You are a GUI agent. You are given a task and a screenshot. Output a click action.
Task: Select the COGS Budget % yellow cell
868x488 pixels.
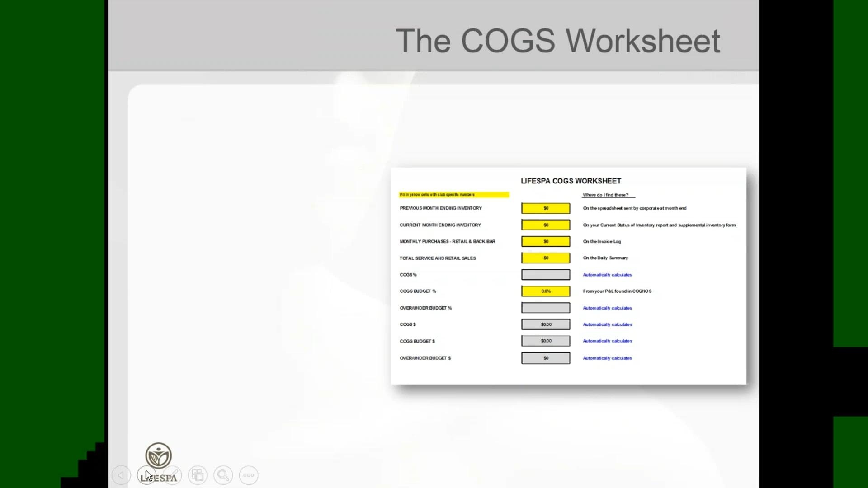tap(546, 291)
